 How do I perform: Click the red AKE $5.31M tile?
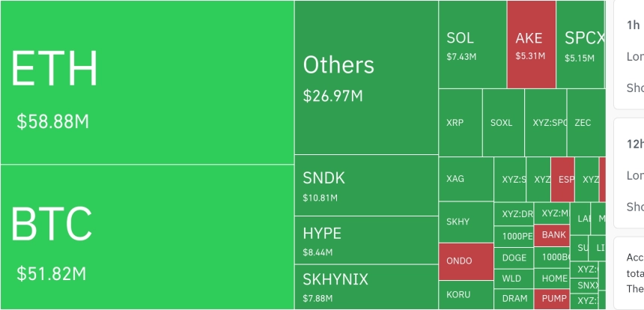tap(532, 44)
